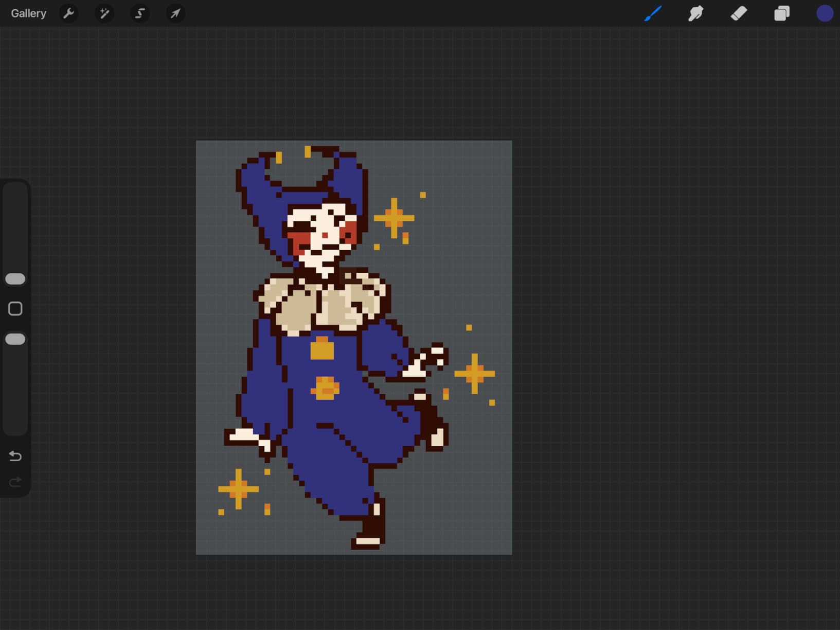
Task: Open the Adjustments magic wand menu
Action: click(x=104, y=13)
